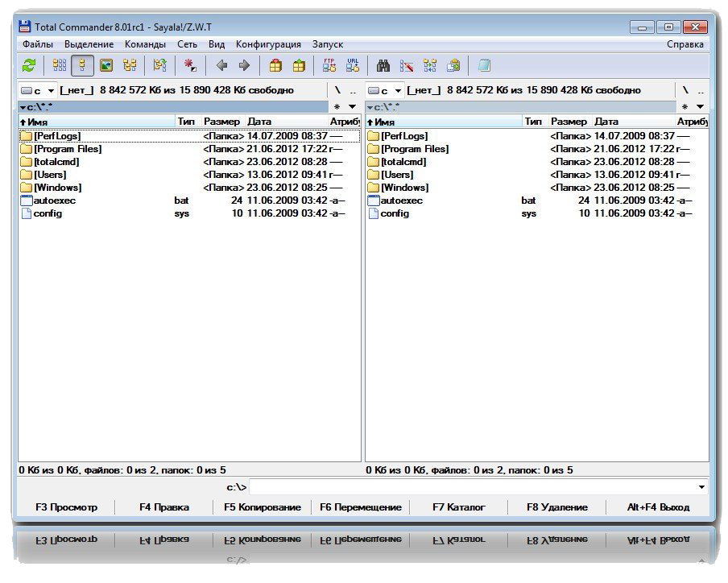The width and height of the screenshot is (728, 583).
Task: Select [PerfLogs] folder in left panel
Action: coord(189,136)
